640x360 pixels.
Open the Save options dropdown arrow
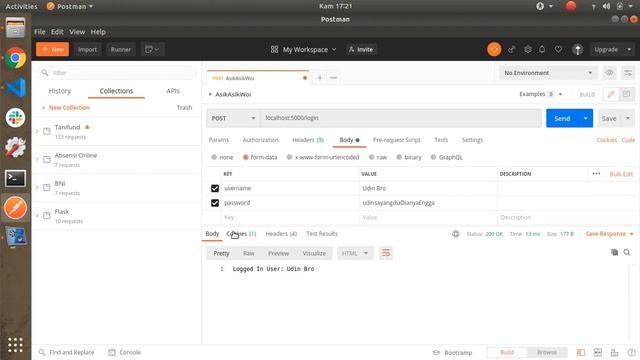[628, 118]
